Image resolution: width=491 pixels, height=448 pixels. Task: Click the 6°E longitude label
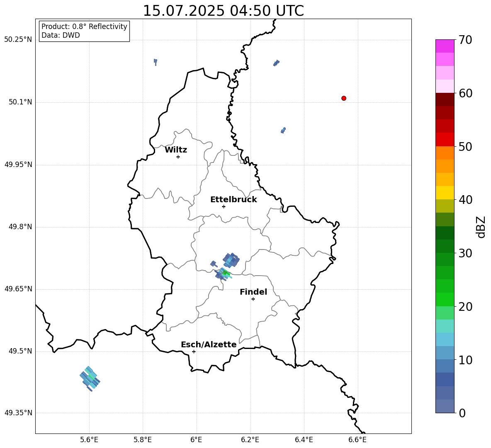pos(197,440)
